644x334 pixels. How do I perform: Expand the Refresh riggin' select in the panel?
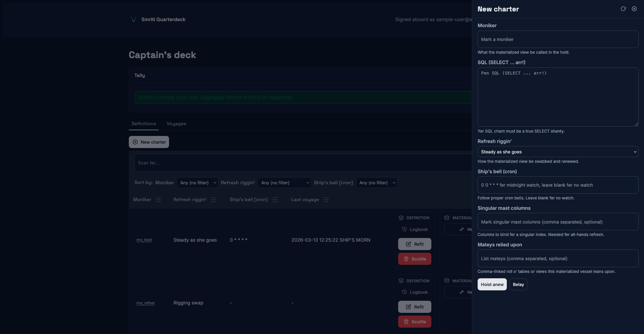click(557, 152)
